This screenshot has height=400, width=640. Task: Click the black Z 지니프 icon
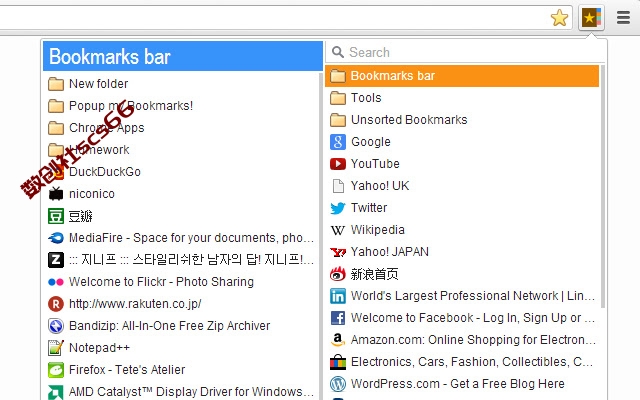56,260
